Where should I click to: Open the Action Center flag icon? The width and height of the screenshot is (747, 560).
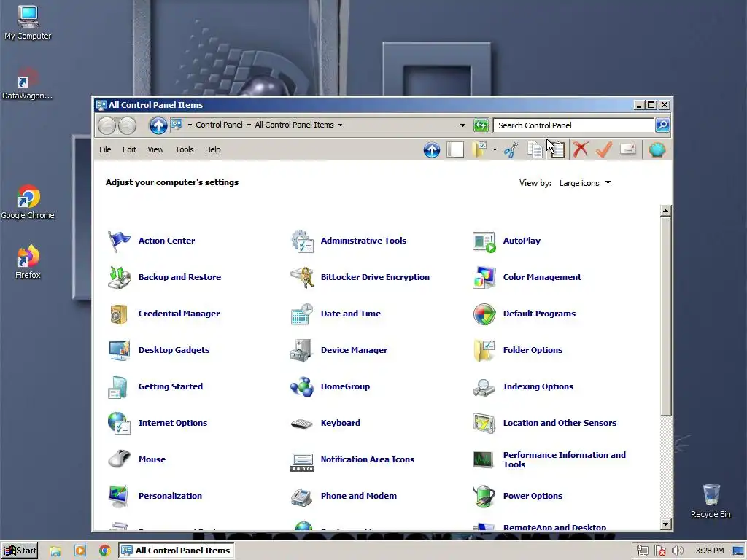(119, 241)
